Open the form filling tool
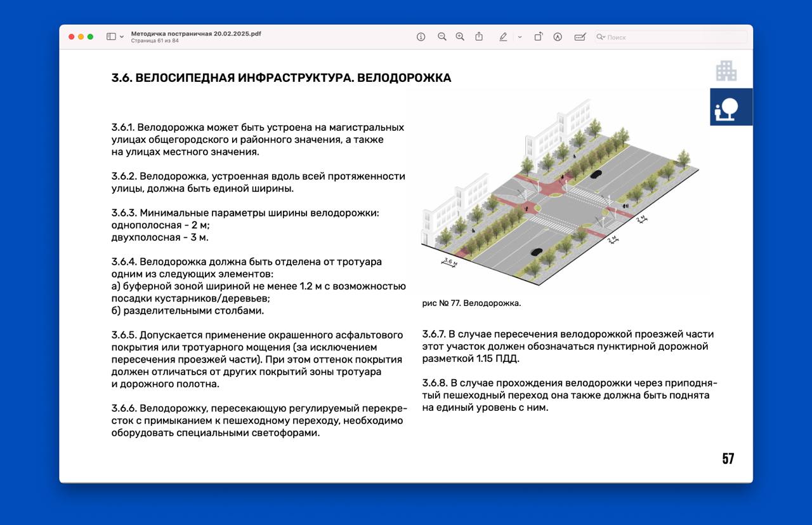 tap(580, 37)
